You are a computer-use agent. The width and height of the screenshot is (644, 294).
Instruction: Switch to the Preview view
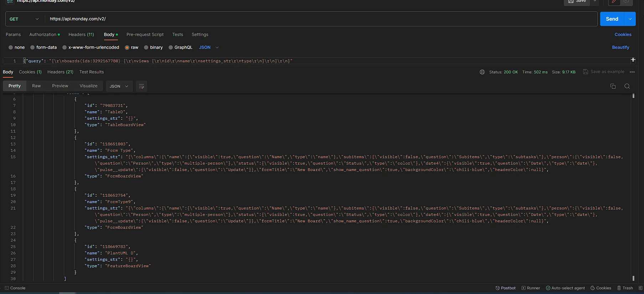[60, 86]
